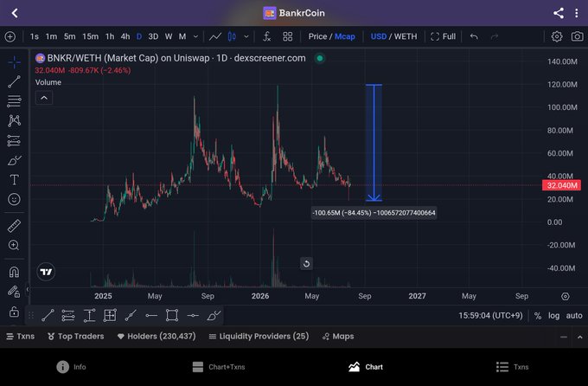Screen dimensions: 588x386
Task: Select the Text annotation tool
Action: (x=14, y=180)
